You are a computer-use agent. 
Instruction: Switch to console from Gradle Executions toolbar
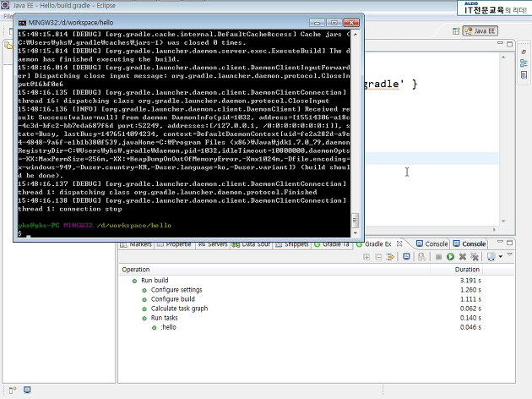[406, 257]
